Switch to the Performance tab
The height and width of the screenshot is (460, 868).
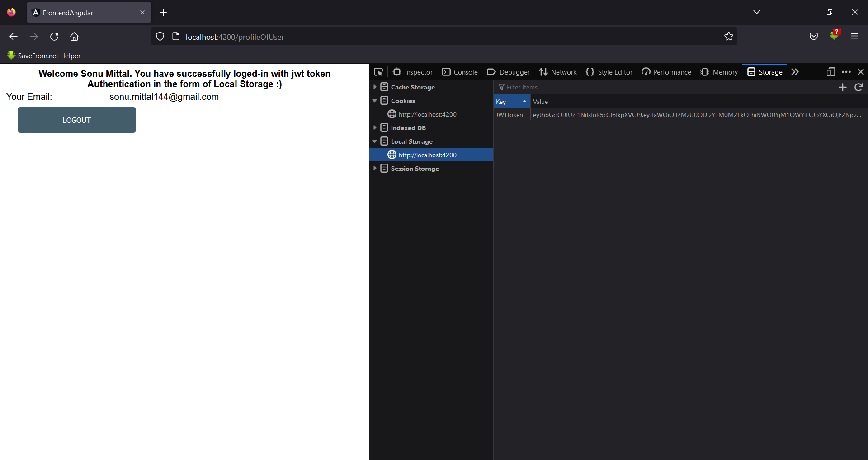coord(666,72)
